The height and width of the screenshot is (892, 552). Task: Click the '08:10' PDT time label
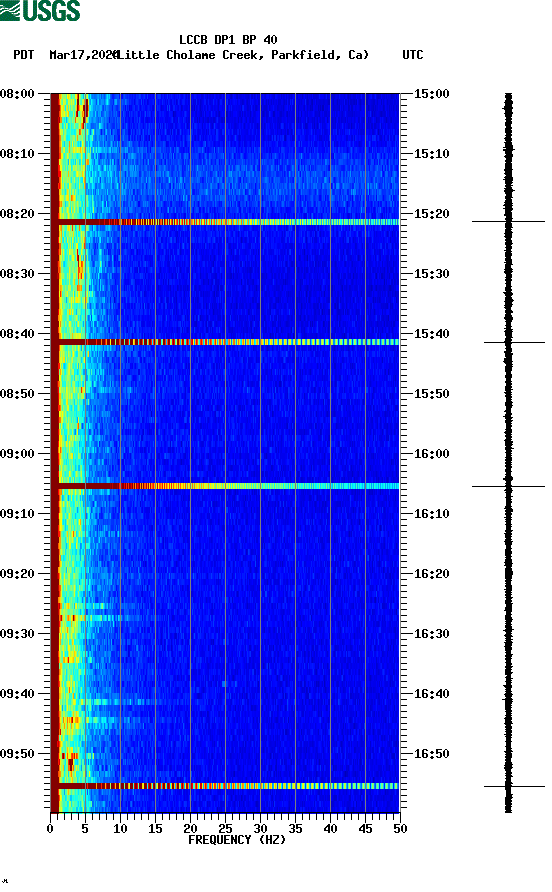point(17,154)
